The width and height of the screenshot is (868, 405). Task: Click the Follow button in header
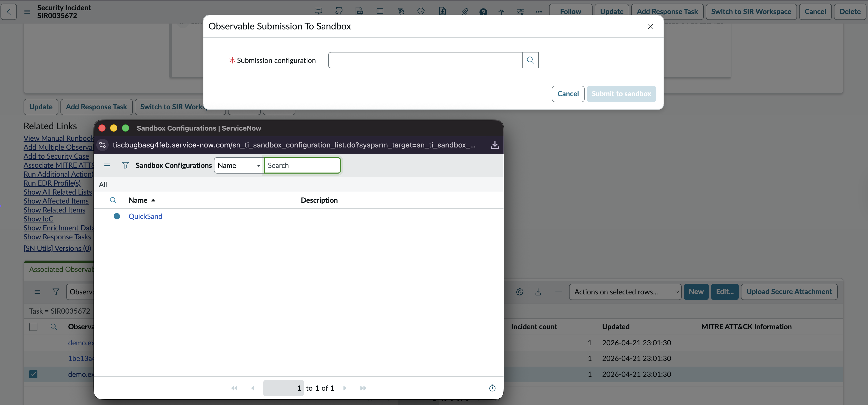[571, 12]
